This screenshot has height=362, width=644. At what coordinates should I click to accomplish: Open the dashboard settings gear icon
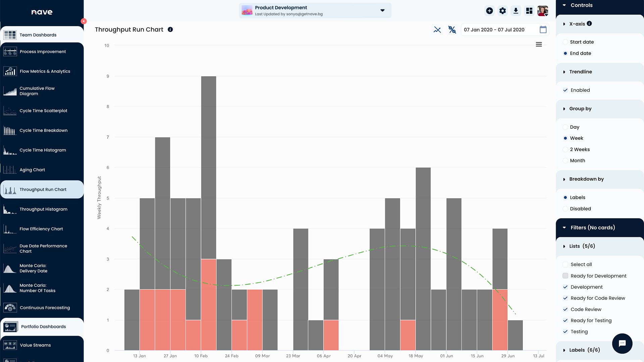[502, 10]
